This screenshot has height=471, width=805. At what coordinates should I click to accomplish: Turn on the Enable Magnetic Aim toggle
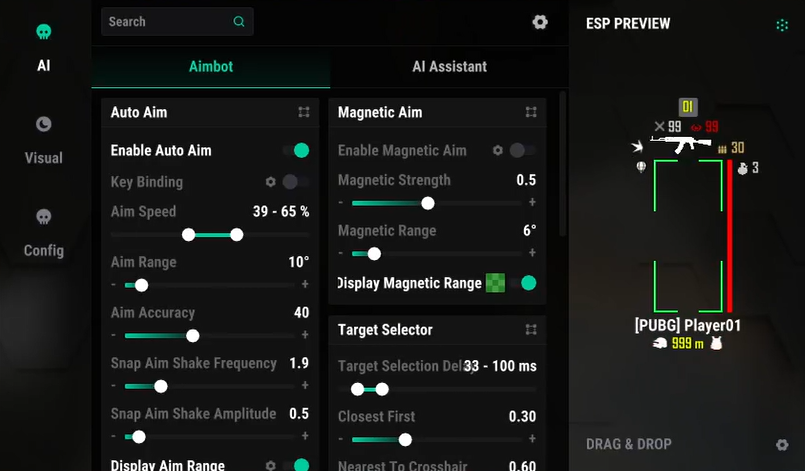tap(522, 150)
